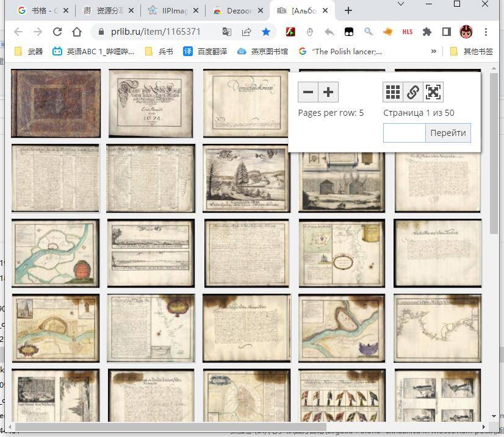
Task: Focus the page number input field
Action: click(x=404, y=133)
